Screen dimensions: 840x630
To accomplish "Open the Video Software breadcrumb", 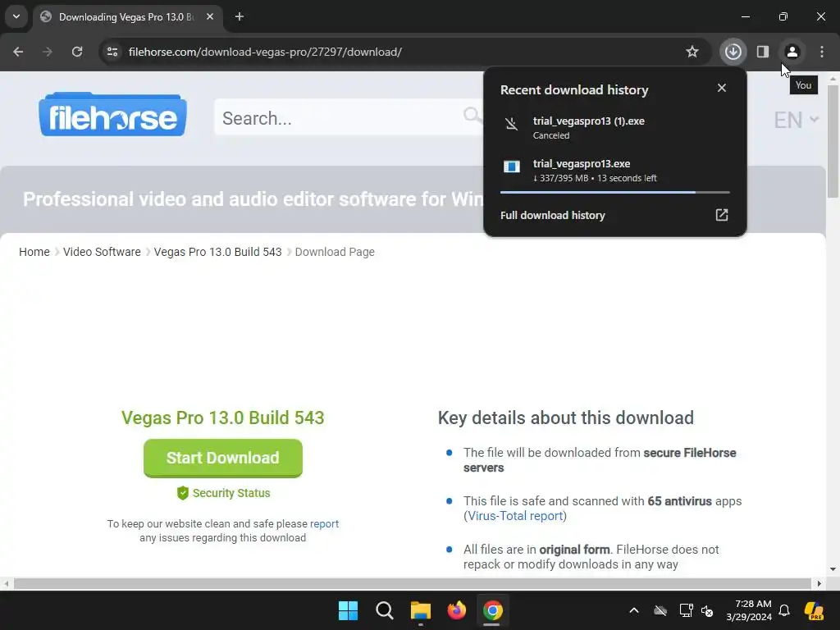I will click(x=102, y=252).
